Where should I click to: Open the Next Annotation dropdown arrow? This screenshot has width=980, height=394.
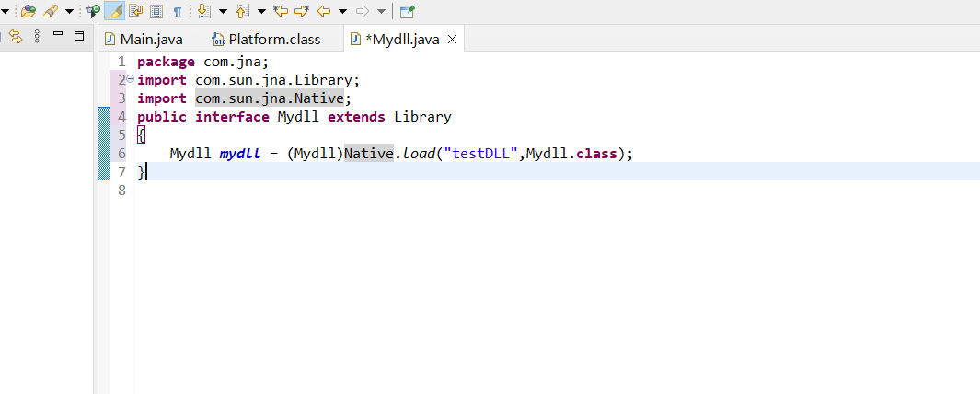coord(223,11)
